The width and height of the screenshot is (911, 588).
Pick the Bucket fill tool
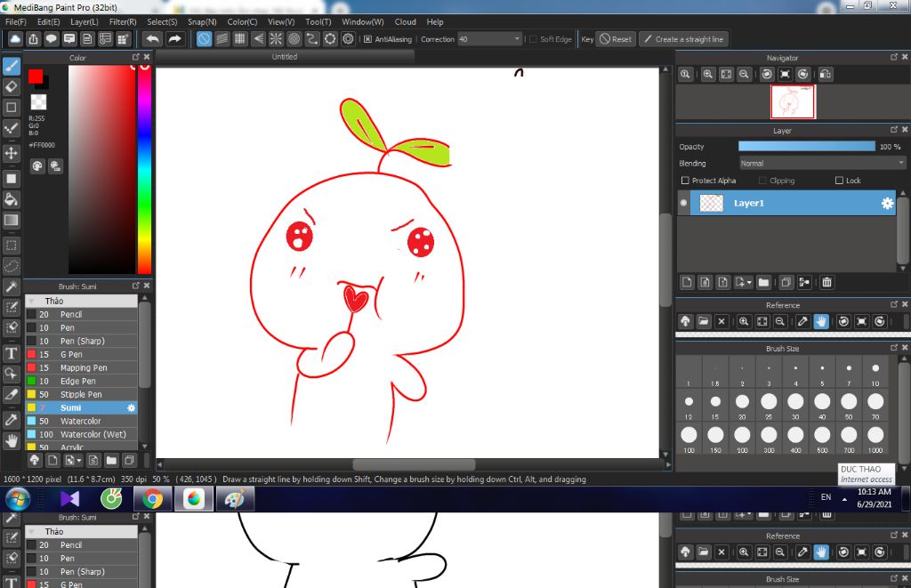tap(11, 199)
